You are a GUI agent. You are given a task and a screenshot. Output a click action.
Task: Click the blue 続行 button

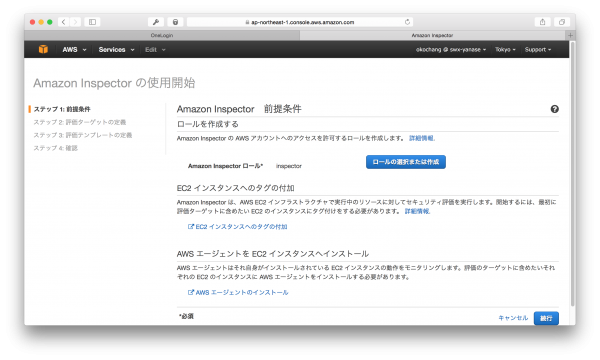[x=546, y=318]
